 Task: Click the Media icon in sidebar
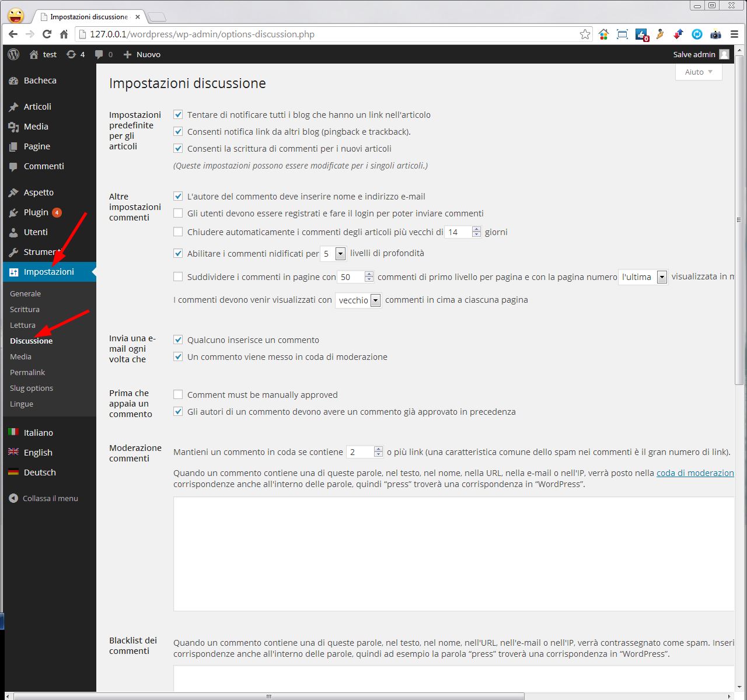coord(14,127)
